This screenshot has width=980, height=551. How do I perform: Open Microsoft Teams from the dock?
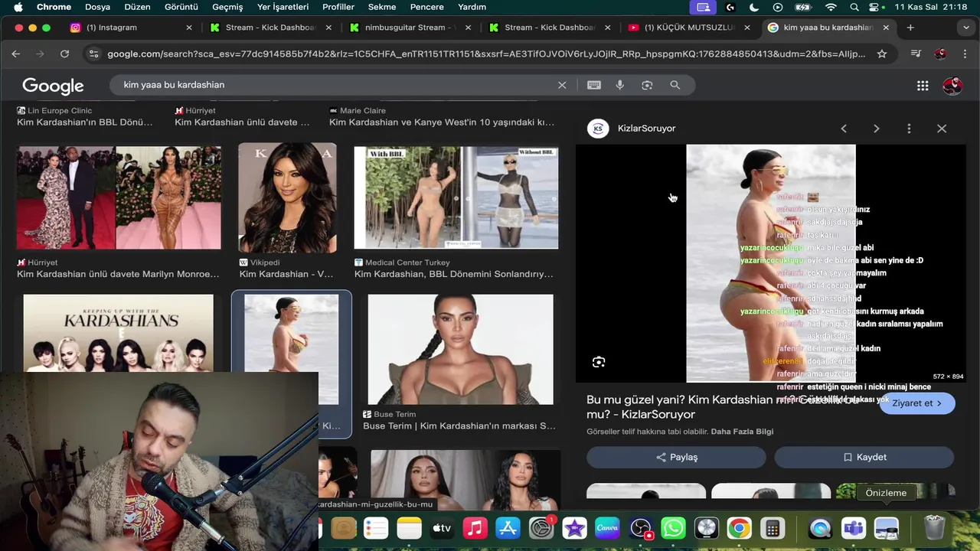pos(853,528)
